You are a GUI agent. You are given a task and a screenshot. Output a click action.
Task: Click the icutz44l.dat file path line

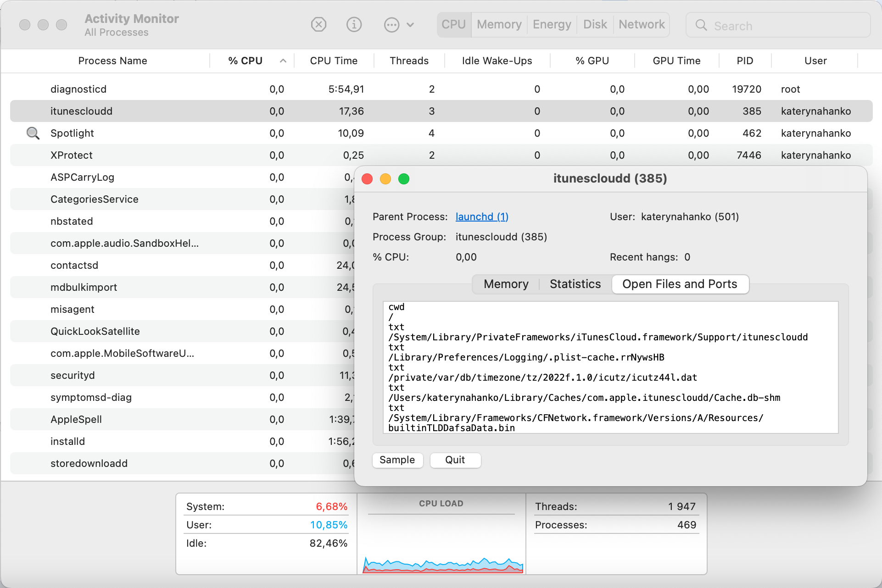(x=542, y=377)
